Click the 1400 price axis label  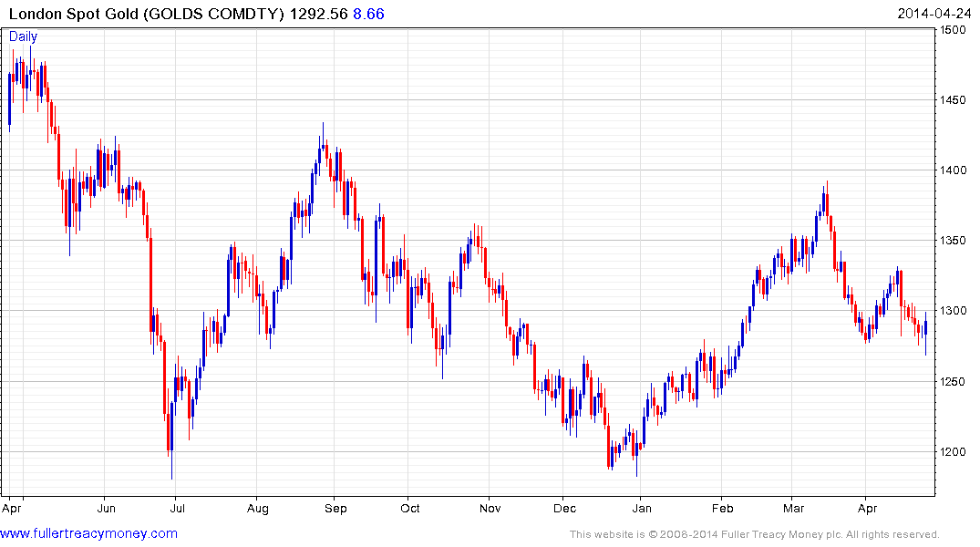point(953,170)
